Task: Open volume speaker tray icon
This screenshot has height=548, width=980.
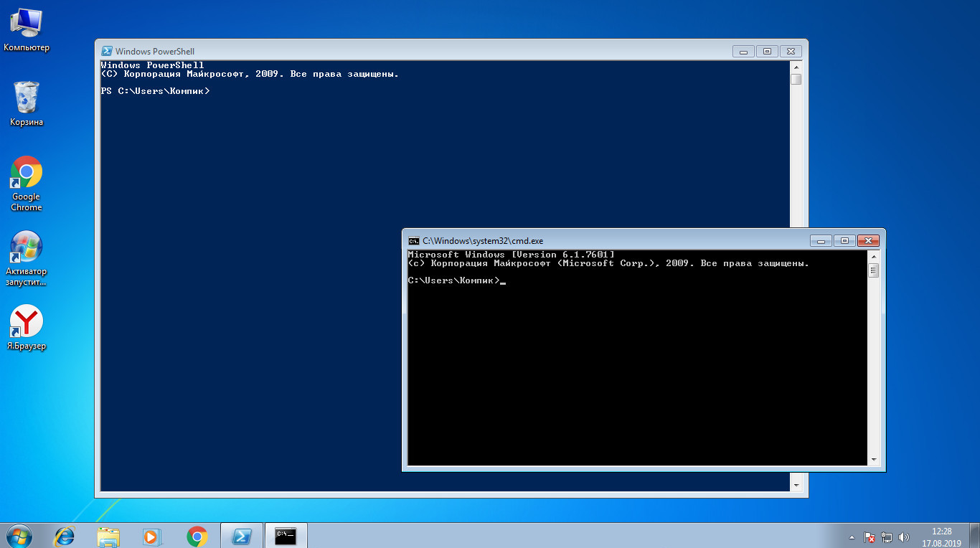Action: (x=904, y=537)
